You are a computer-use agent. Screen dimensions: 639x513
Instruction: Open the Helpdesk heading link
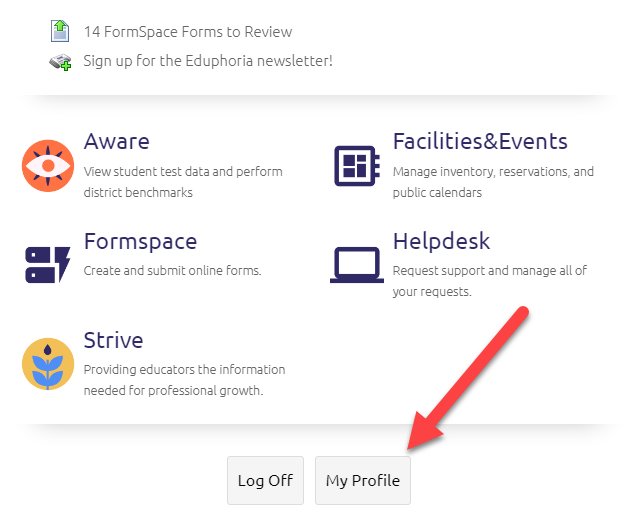[x=441, y=241]
